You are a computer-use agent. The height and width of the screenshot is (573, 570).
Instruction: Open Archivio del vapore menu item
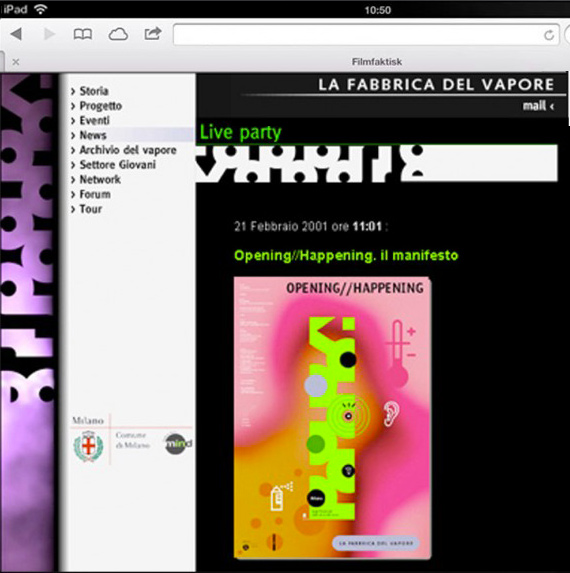(x=128, y=150)
